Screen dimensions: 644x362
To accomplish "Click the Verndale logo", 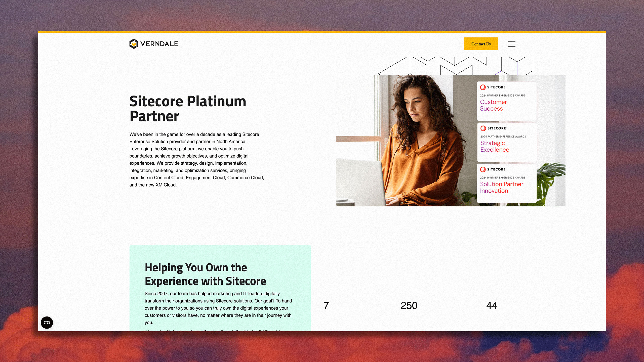I will click(x=154, y=44).
